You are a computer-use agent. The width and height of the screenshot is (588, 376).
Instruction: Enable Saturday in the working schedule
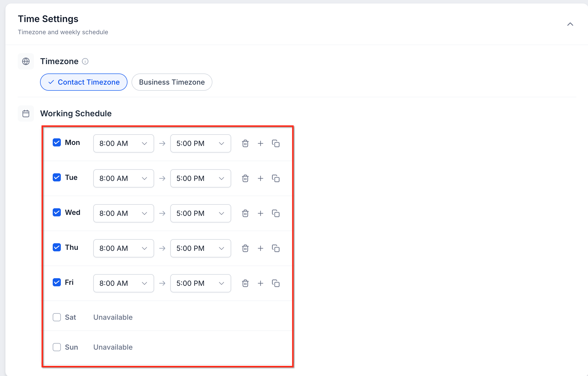pyautogui.click(x=57, y=317)
